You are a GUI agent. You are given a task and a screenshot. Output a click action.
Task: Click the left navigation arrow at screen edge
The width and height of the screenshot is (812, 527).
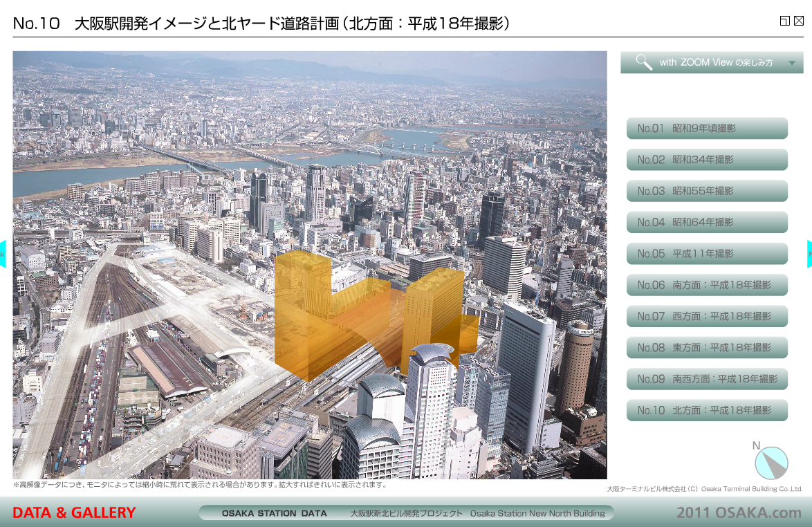click(3, 253)
